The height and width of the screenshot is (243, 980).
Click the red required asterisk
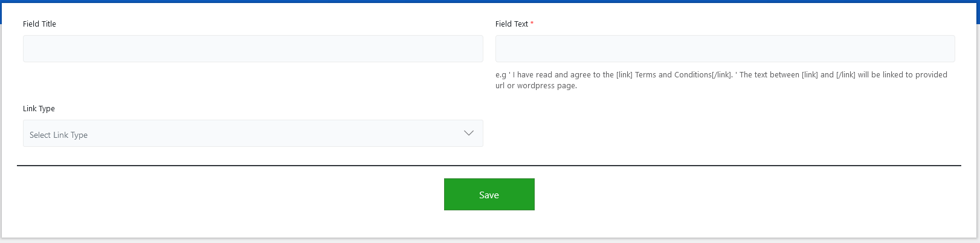532,24
